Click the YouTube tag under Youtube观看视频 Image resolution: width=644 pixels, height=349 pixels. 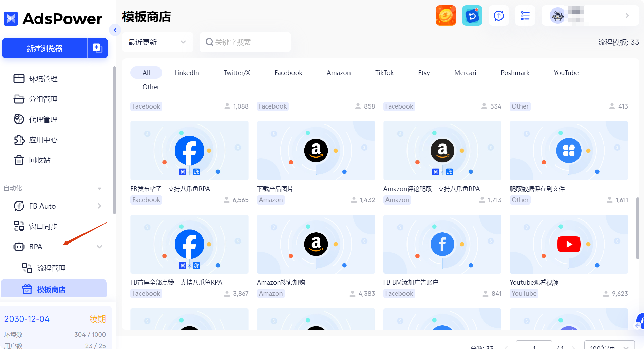tap(524, 293)
